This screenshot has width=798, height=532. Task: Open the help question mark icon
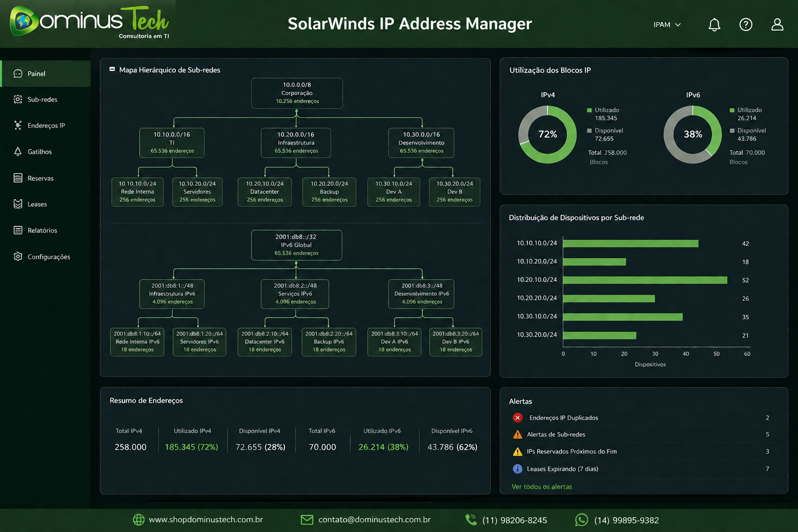click(x=745, y=24)
